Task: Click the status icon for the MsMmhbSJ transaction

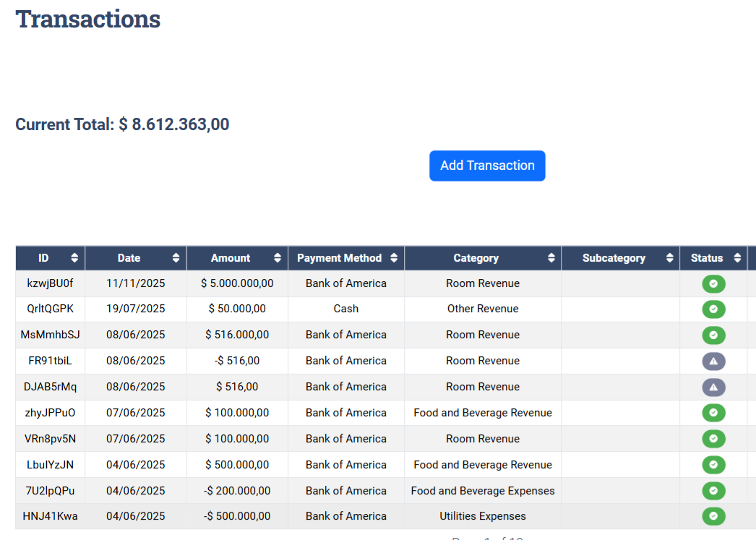Action: [x=713, y=335]
